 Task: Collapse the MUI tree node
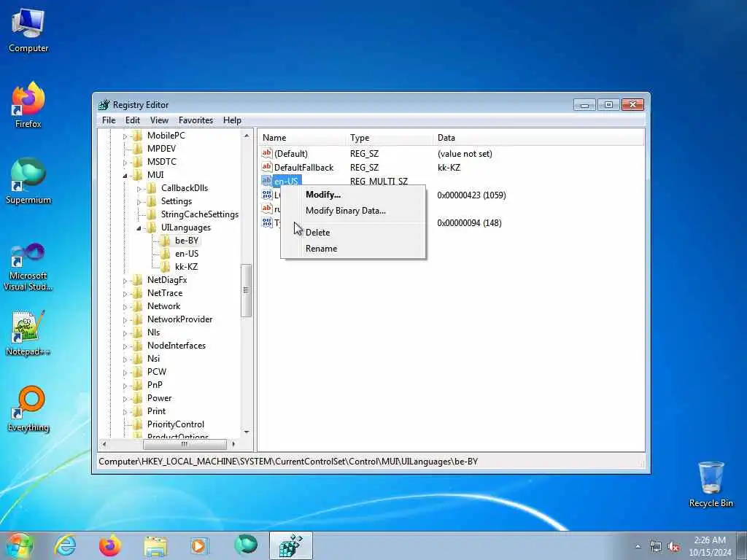pyautogui.click(x=125, y=175)
